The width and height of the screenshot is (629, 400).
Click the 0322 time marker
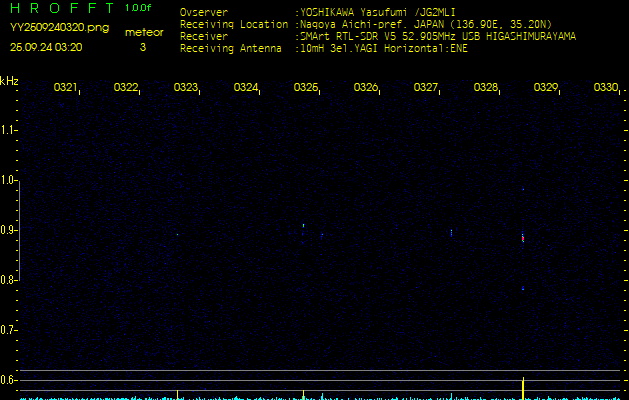(126, 87)
